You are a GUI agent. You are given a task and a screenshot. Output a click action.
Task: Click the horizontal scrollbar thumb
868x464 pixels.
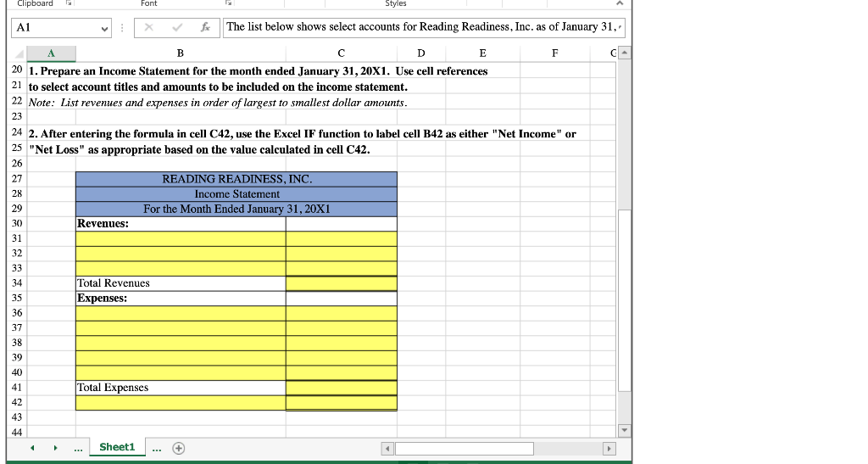464,449
